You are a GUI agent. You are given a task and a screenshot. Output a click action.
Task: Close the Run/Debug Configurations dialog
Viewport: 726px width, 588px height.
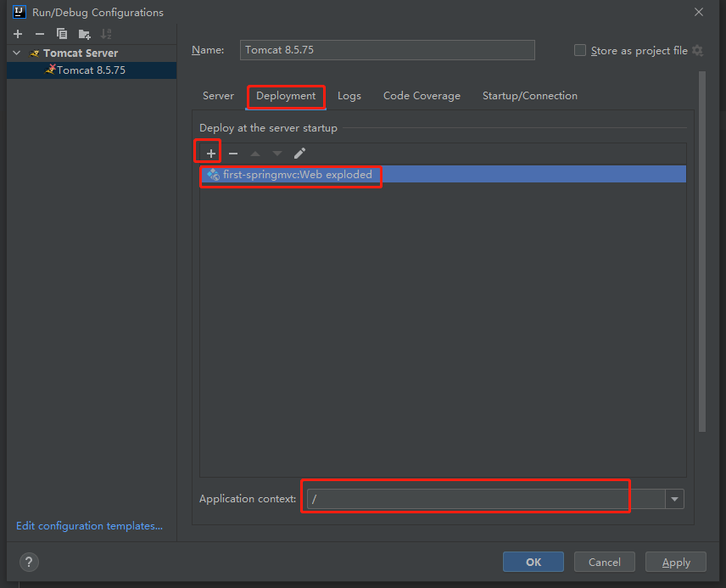699,12
